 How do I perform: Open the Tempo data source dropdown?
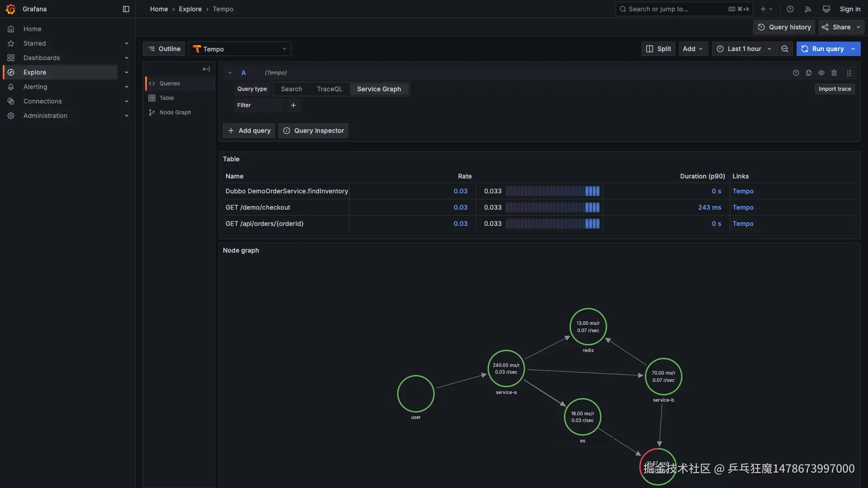[240, 49]
